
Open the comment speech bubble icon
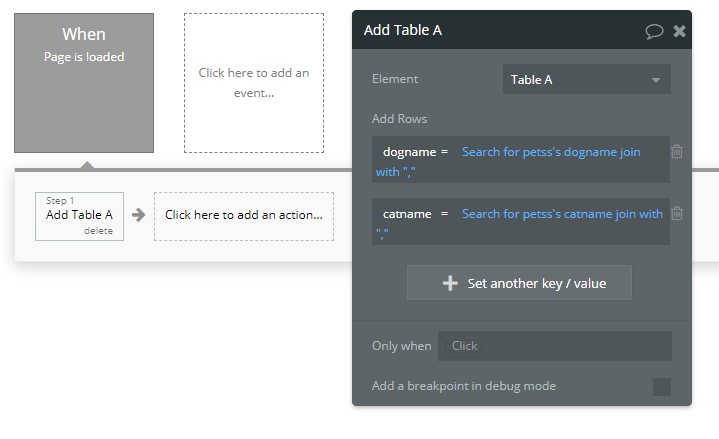click(x=654, y=31)
